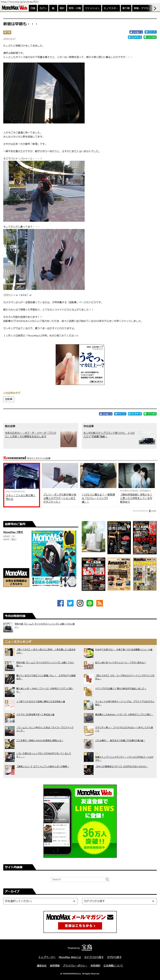Select the 乗り物 category tag under title

7,32
